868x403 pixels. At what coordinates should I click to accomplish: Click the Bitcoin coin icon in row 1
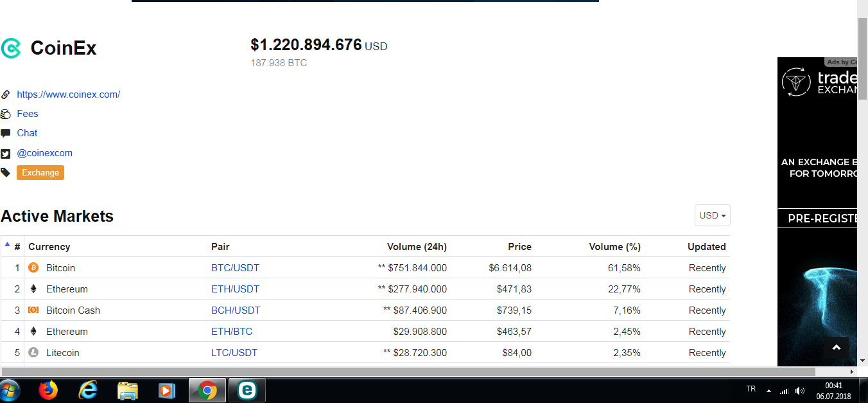pos(33,267)
